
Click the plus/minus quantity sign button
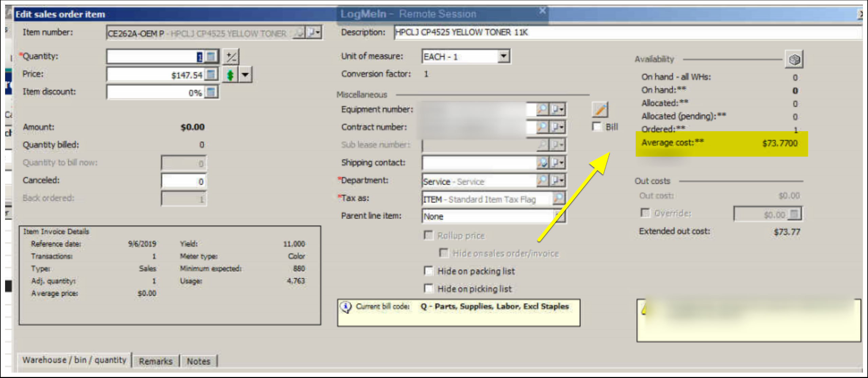[x=231, y=57]
